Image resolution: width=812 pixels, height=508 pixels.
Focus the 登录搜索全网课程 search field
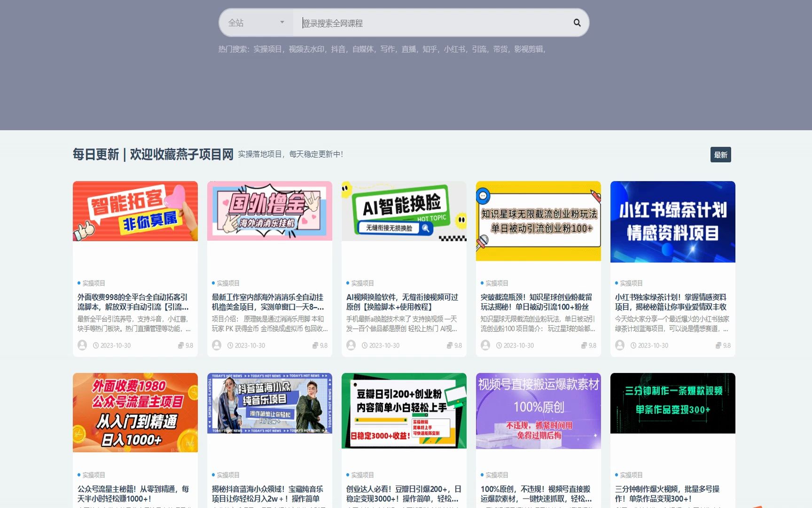point(430,23)
